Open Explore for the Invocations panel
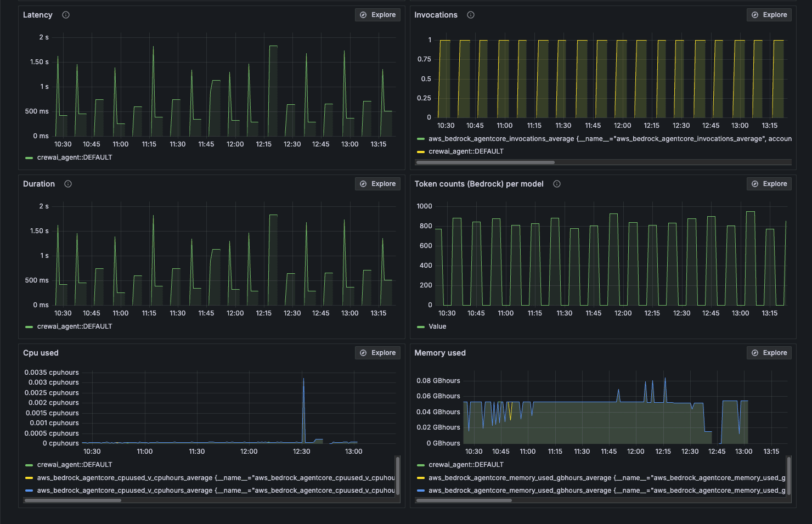 pos(769,15)
